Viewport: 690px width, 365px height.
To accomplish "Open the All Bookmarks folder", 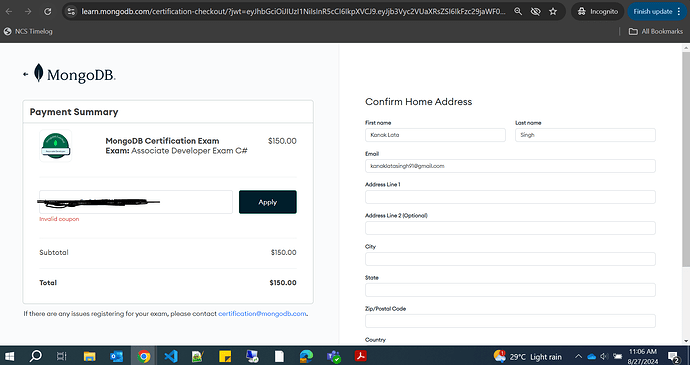I will (x=656, y=31).
